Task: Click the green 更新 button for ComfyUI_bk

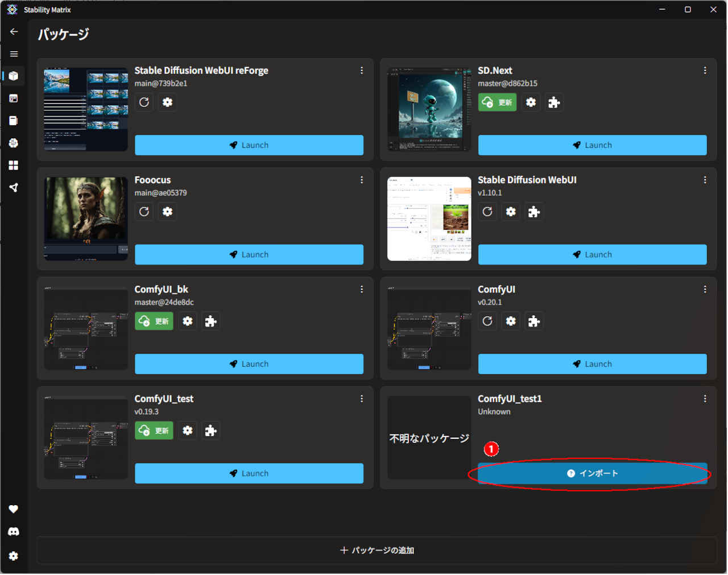Action: (x=154, y=321)
